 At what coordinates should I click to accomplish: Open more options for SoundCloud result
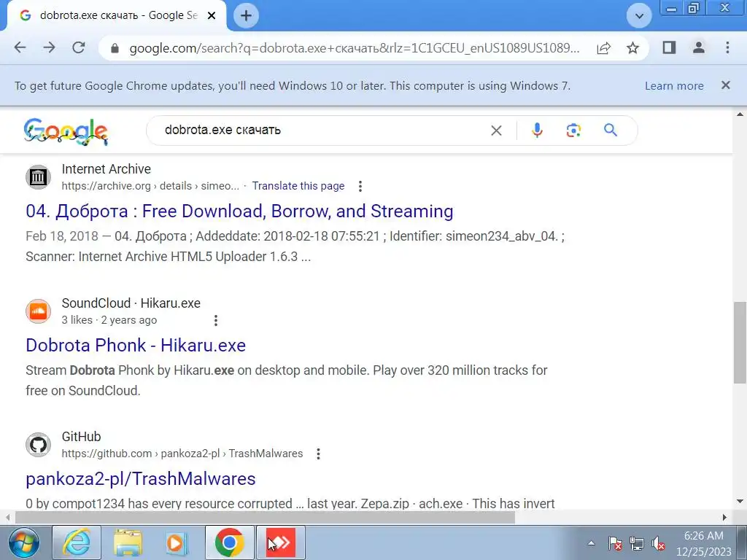[x=216, y=321]
